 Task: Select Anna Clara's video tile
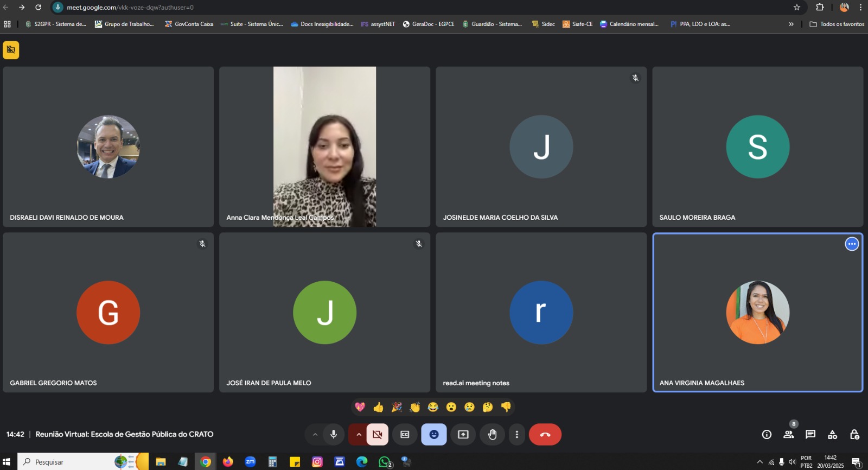(324, 147)
